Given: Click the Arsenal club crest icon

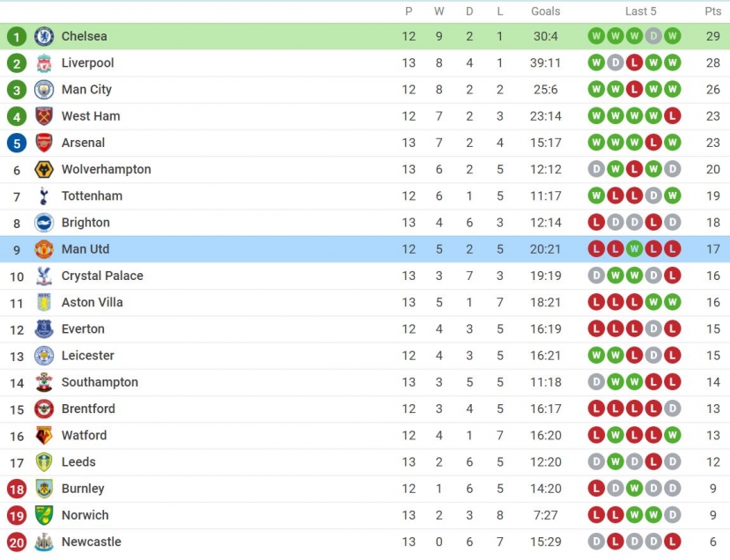Looking at the screenshot, I should tap(44, 143).
